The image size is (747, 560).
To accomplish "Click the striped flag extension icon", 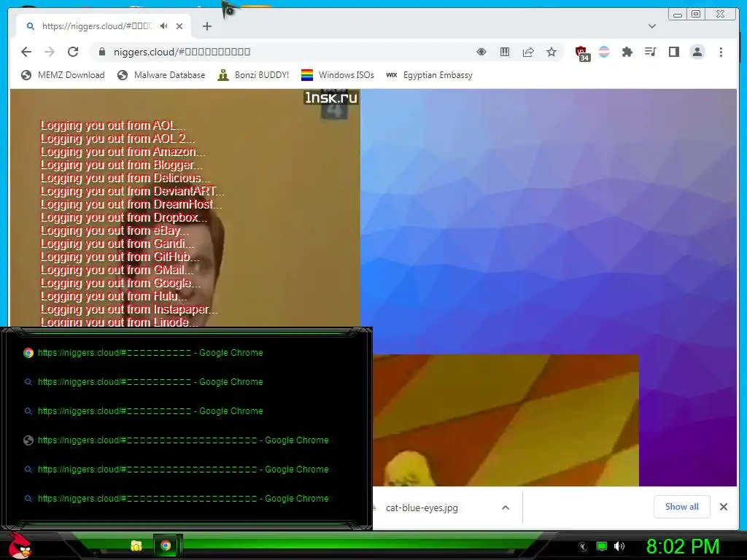I will pyautogui.click(x=604, y=52).
